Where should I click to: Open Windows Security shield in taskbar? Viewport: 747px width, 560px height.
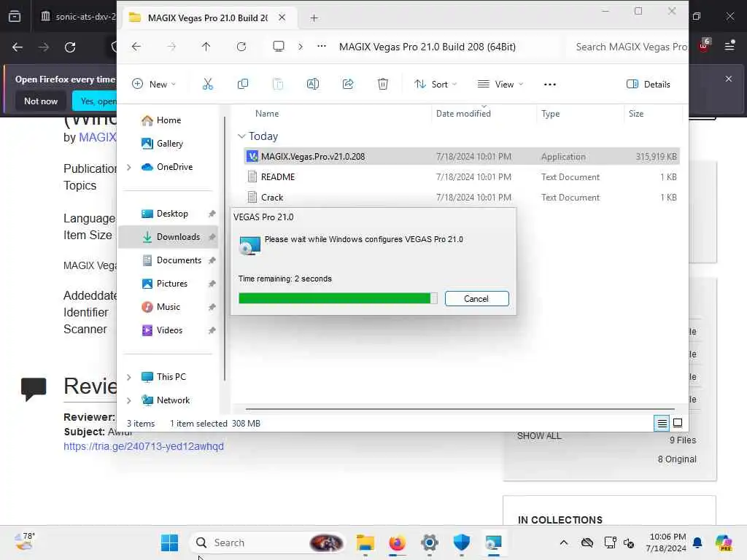point(461,542)
